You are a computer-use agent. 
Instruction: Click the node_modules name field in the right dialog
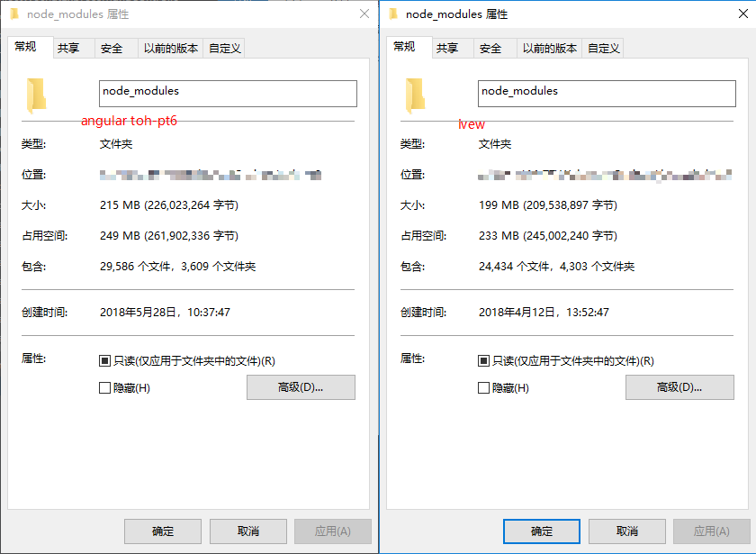tap(606, 94)
